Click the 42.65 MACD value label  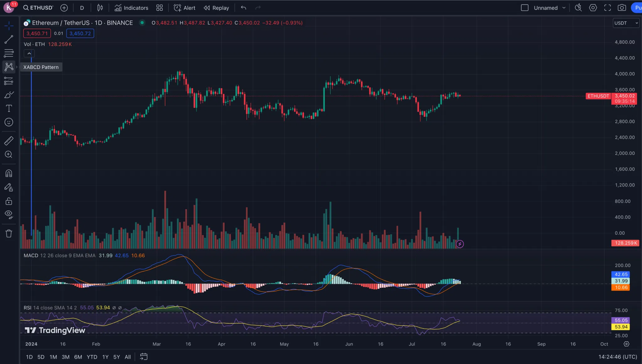click(621, 274)
